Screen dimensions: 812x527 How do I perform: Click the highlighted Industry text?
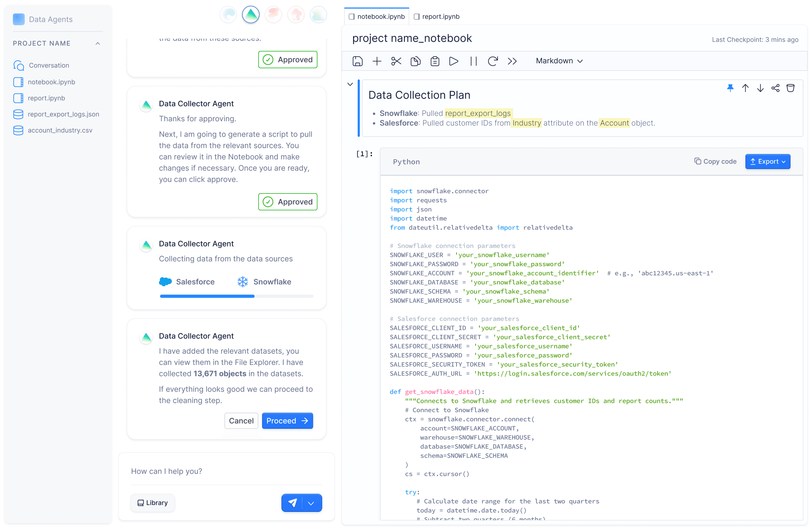pos(527,123)
